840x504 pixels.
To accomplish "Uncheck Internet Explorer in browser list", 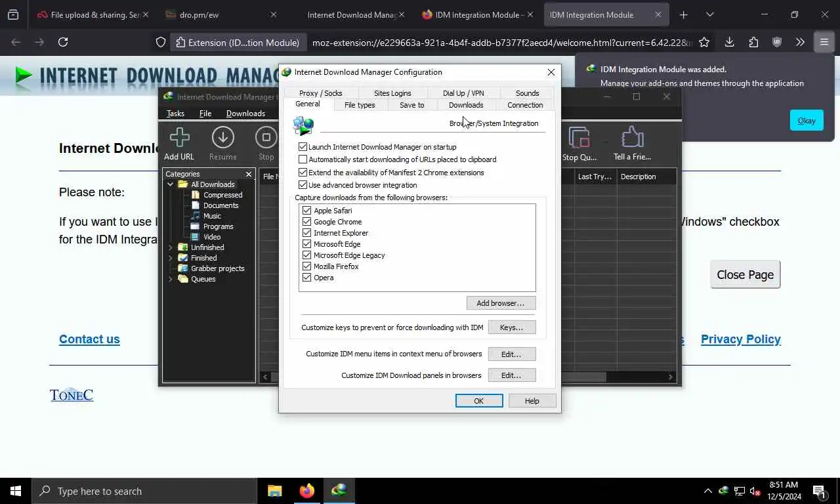I will (306, 233).
